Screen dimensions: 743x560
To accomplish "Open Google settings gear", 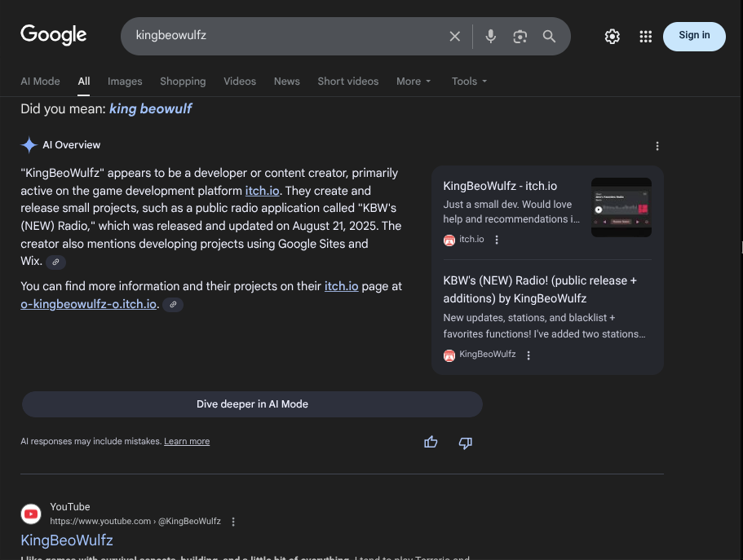I will click(612, 36).
